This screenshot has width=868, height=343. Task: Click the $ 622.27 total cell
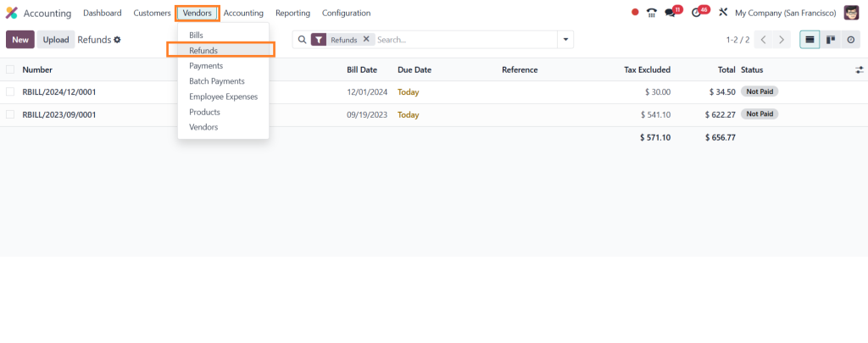(721, 115)
